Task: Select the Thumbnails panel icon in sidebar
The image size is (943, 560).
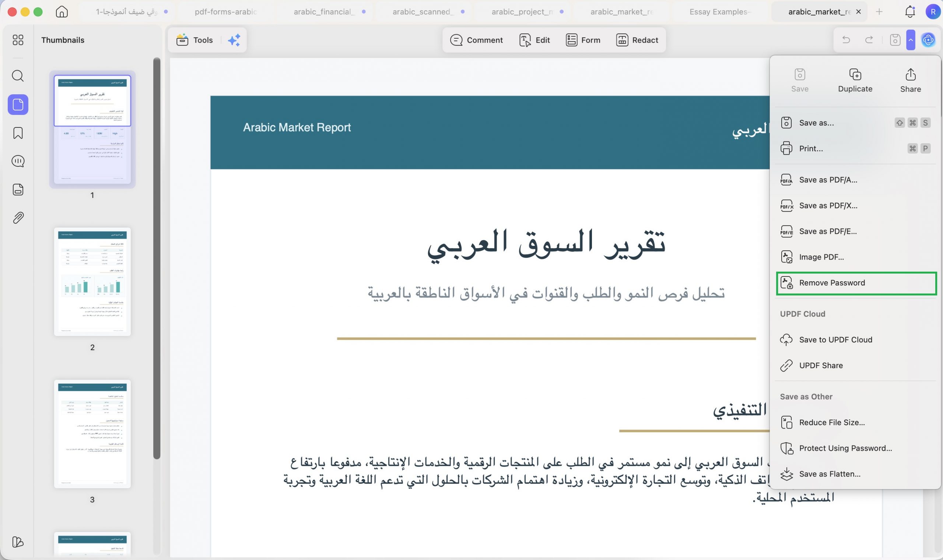Action: click(x=18, y=105)
